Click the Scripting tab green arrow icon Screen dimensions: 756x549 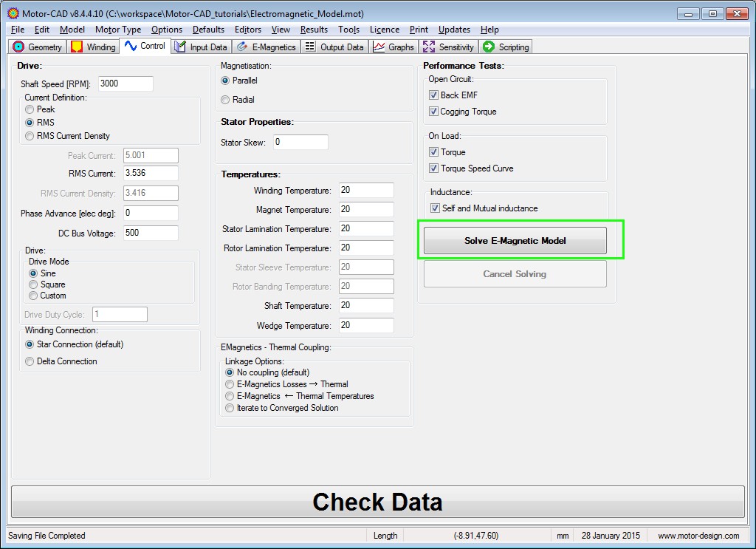tap(488, 47)
